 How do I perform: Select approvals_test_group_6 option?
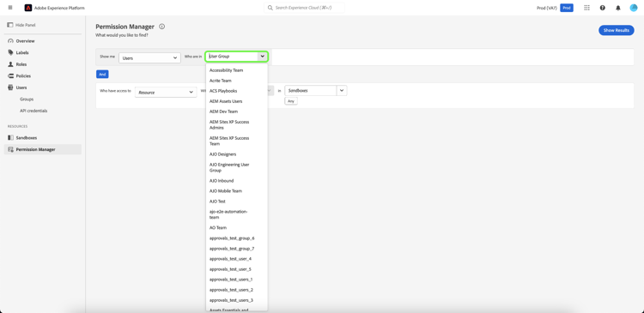(x=237, y=238)
